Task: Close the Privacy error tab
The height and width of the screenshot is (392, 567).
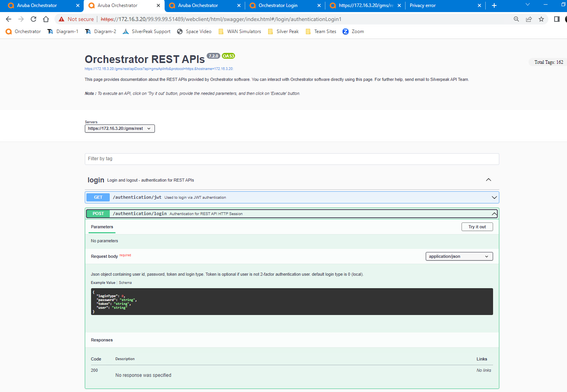Action: pyautogui.click(x=479, y=5)
